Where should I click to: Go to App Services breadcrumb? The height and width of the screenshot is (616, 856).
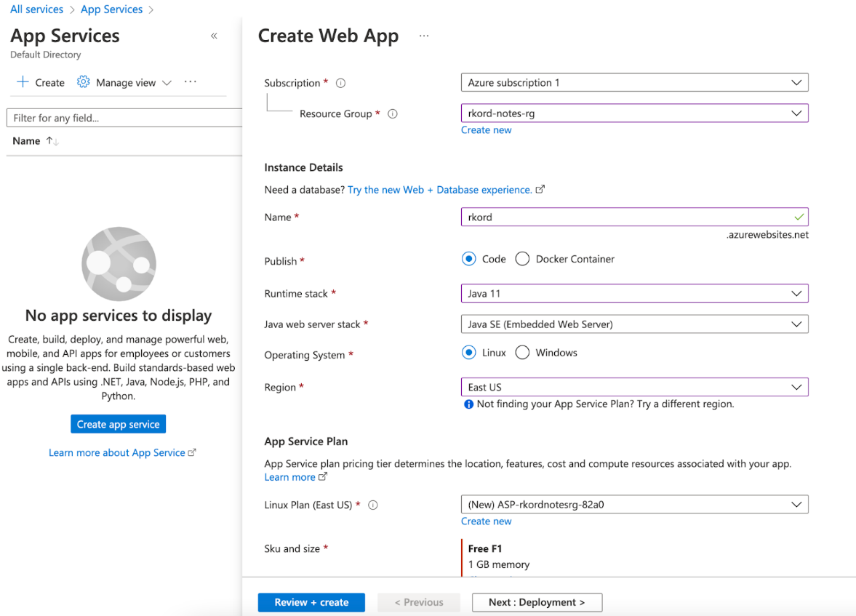click(111, 9)
